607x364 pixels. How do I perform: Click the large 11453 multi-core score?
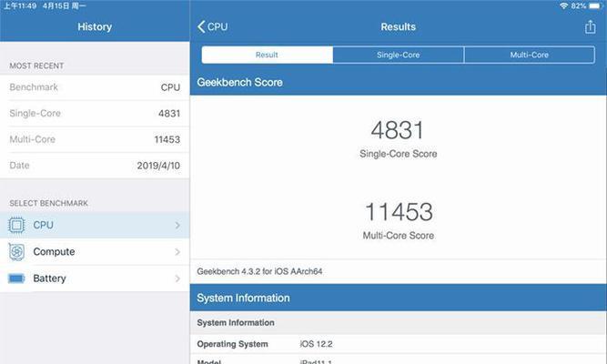(x=399, y=212)
